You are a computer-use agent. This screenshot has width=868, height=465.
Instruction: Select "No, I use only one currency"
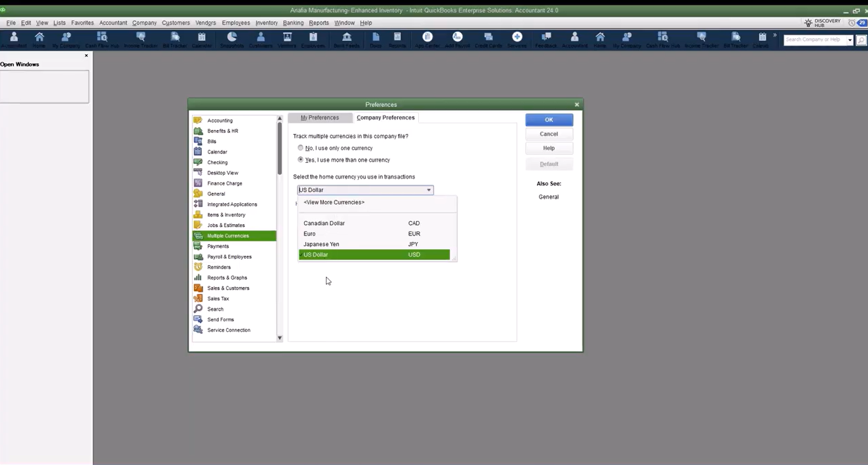point(301,148)
